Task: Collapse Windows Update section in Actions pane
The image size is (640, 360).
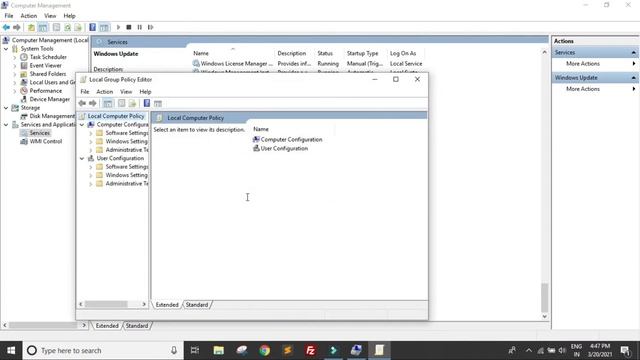Action: click(x=633, y=78)
